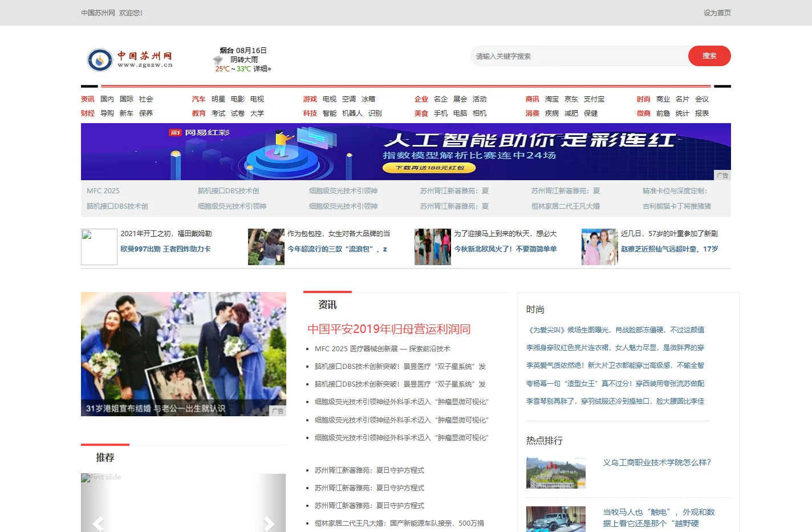
Task: Open 李雪琴别再胖了 fashion link
Action: pos(615,401)
